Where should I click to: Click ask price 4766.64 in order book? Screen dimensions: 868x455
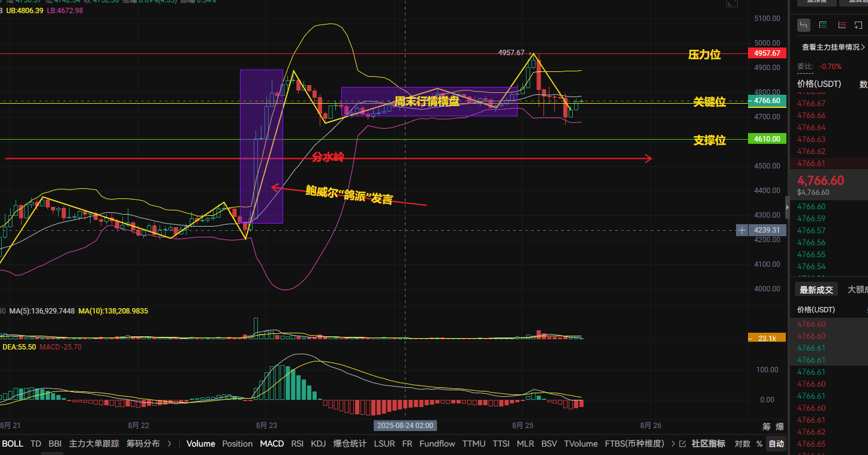coord(811,128)
